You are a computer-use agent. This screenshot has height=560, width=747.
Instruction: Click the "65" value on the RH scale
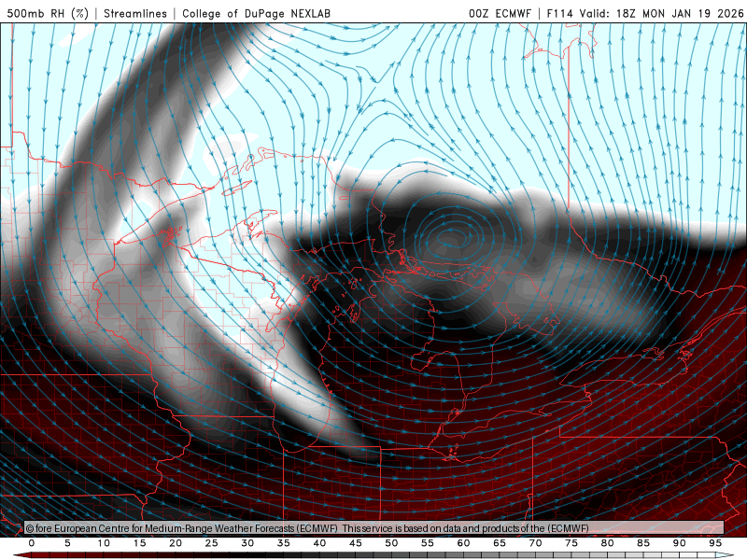[500, 543]
